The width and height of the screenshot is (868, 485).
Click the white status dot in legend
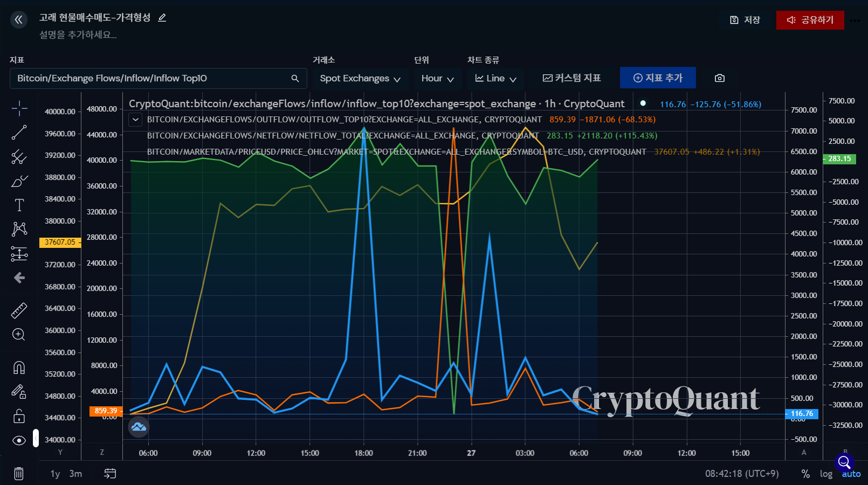tap(643, 103)
